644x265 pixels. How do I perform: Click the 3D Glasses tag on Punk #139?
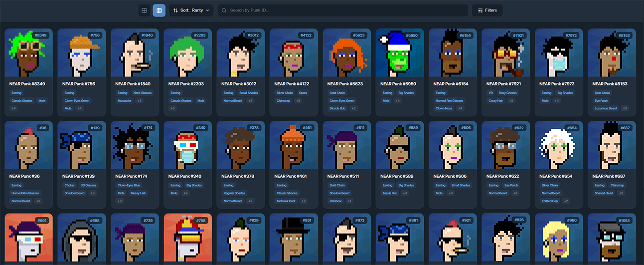point(88,185)
